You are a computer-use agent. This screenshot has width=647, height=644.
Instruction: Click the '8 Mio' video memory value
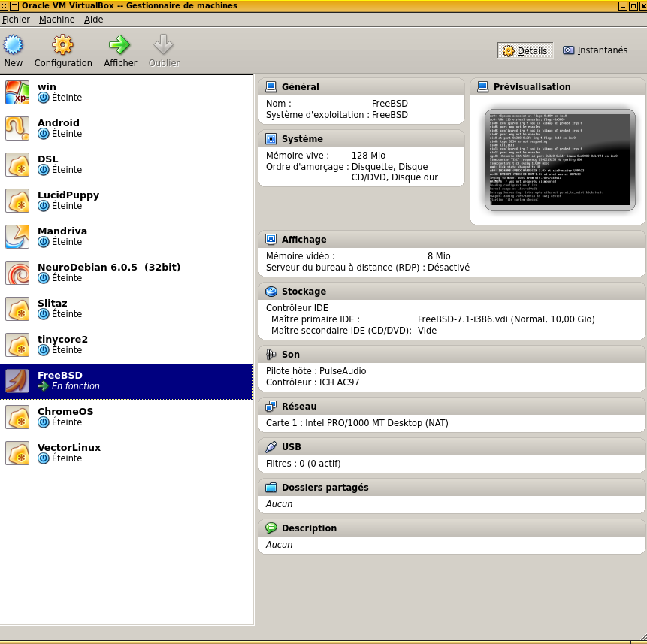tap(439, 256)
